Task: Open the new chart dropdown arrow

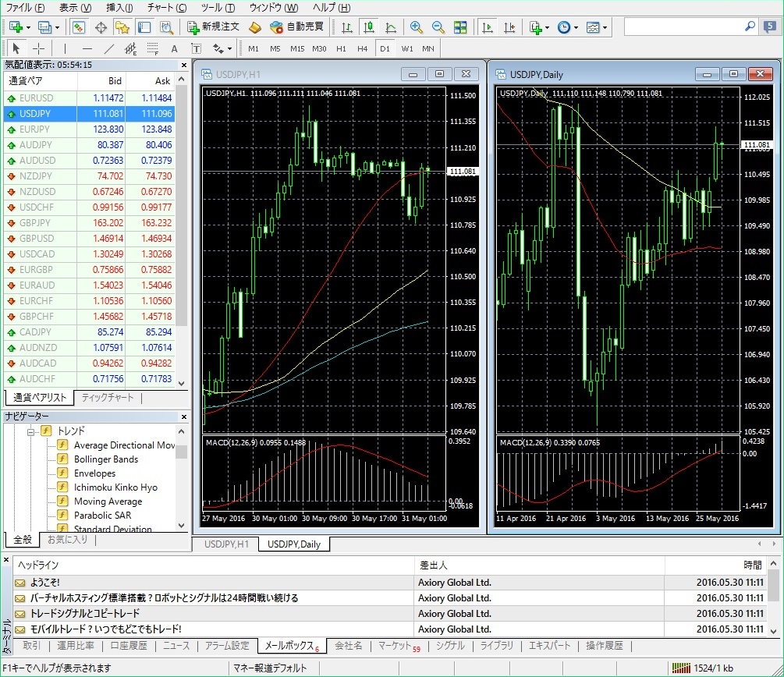Action: tap(28, 27)
